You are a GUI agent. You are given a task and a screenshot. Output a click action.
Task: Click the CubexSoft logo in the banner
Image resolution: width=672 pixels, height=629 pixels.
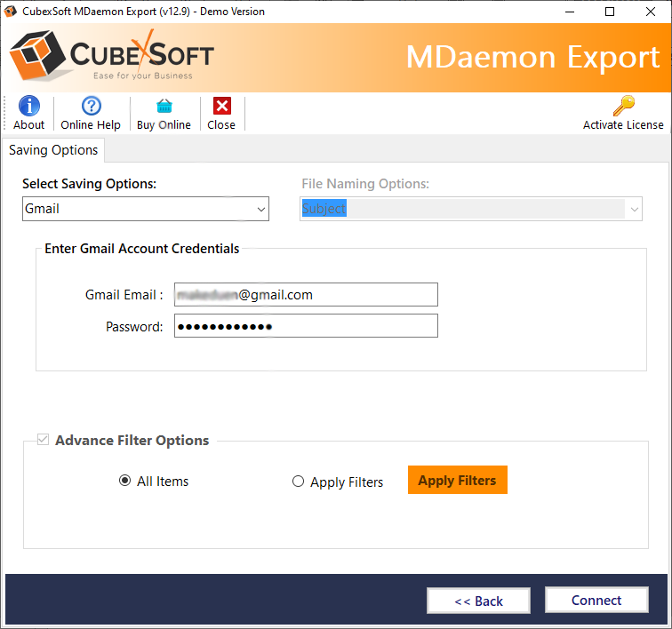click(x=112, y=57)
